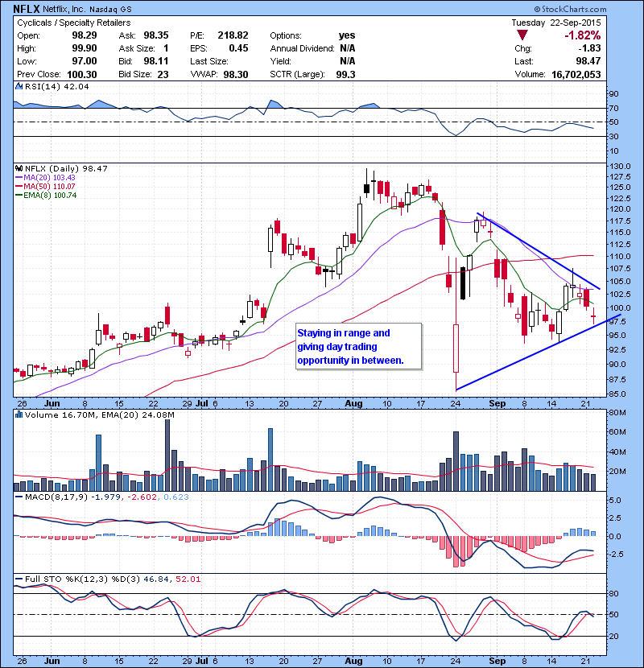The image size is (644, 668).
Task: Click the 'Aug' label under the price chart
Action: point(353,403)
